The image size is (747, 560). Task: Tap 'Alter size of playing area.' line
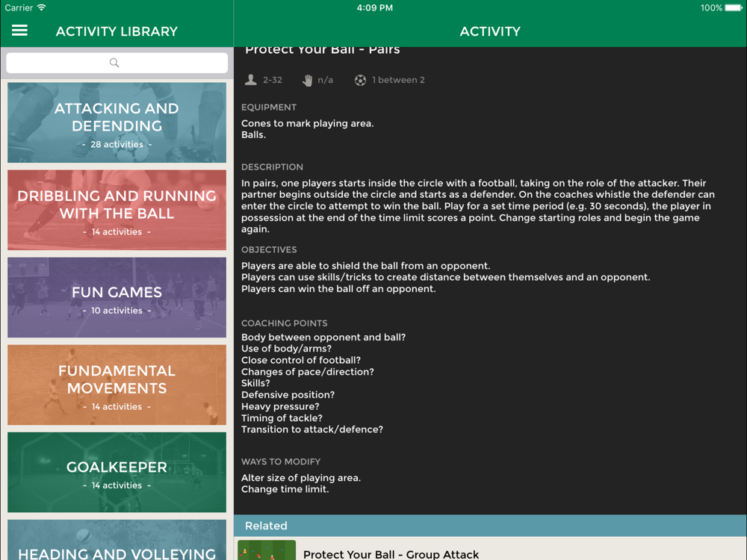tap(301, 478)
